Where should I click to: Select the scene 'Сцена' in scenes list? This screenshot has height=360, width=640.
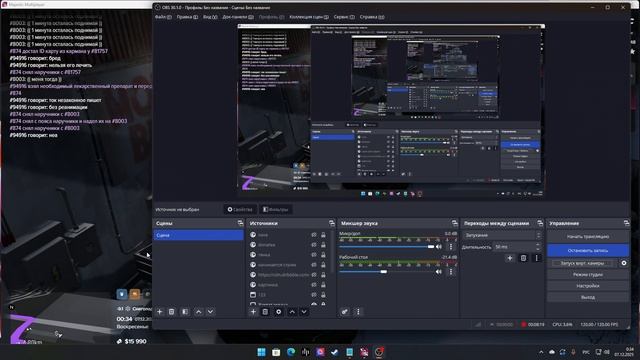tap(198, 235)
